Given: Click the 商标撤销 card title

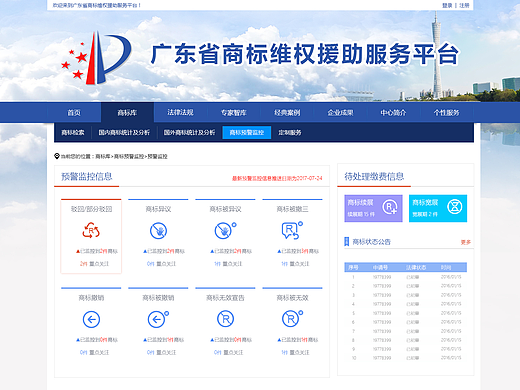Looking at the screenshot, I should pos(91,298).
